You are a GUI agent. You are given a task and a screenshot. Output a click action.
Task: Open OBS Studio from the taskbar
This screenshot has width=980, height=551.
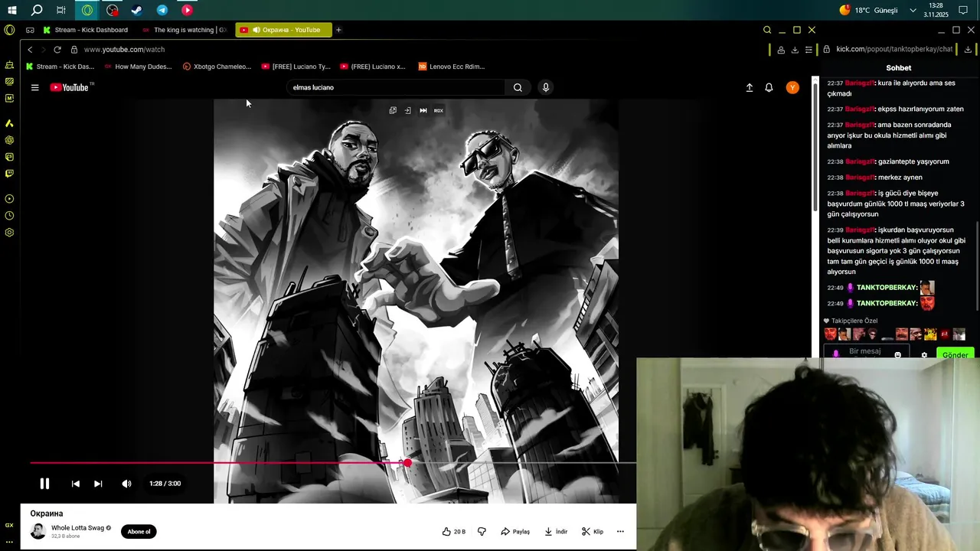(113, 11)
